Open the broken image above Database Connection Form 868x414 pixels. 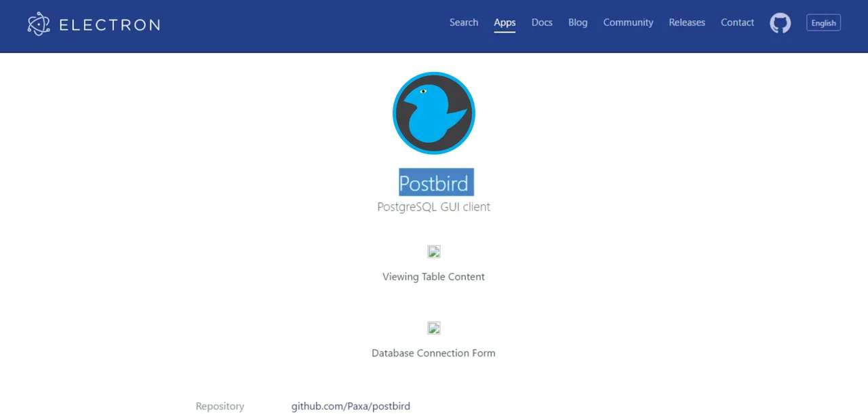point(434,328)
